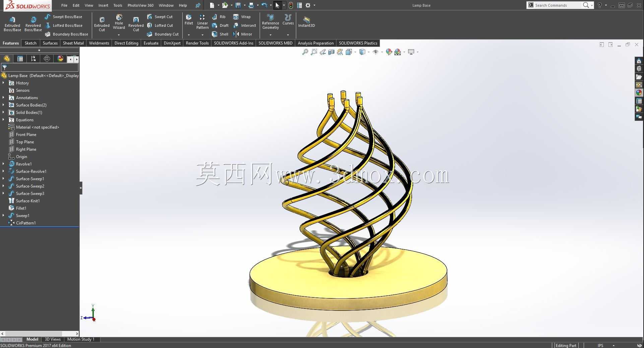Click the Zoom to Area icon
The width and height of the screenshot is (644, 348).
click(x=314, y=52)
